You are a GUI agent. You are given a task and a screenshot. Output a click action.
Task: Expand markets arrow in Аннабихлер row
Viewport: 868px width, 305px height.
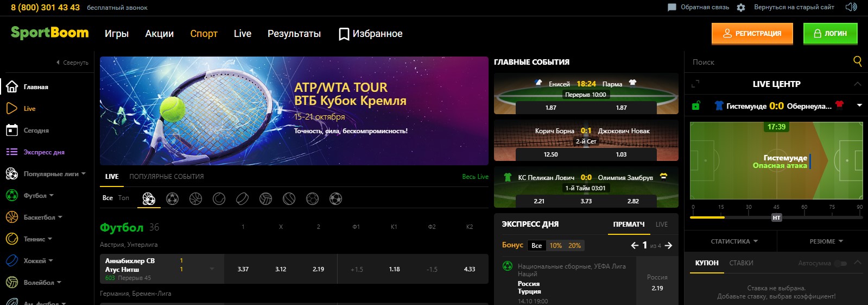pyautogui.click(x=212, y=269)
